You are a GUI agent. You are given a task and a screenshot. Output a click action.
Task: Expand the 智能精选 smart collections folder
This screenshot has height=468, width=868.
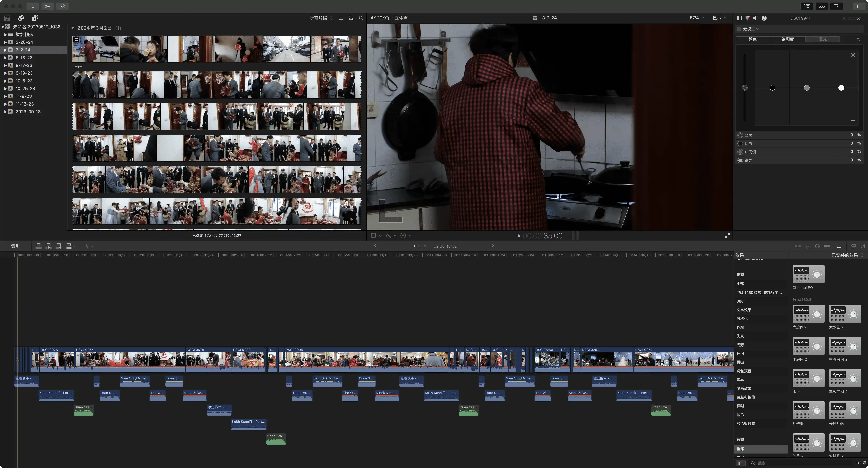(x=5, y=34)
